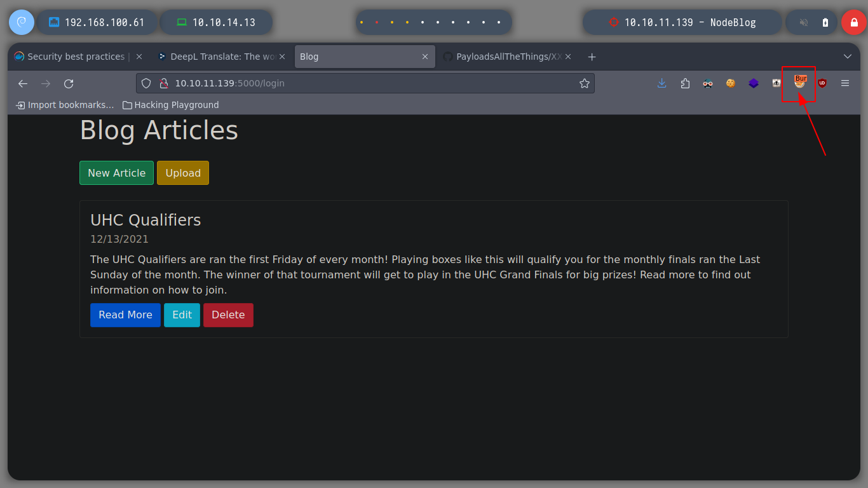Go back to the previous page
The height and width of the screenshot is (488, 868).
click(x=23, y=83)
